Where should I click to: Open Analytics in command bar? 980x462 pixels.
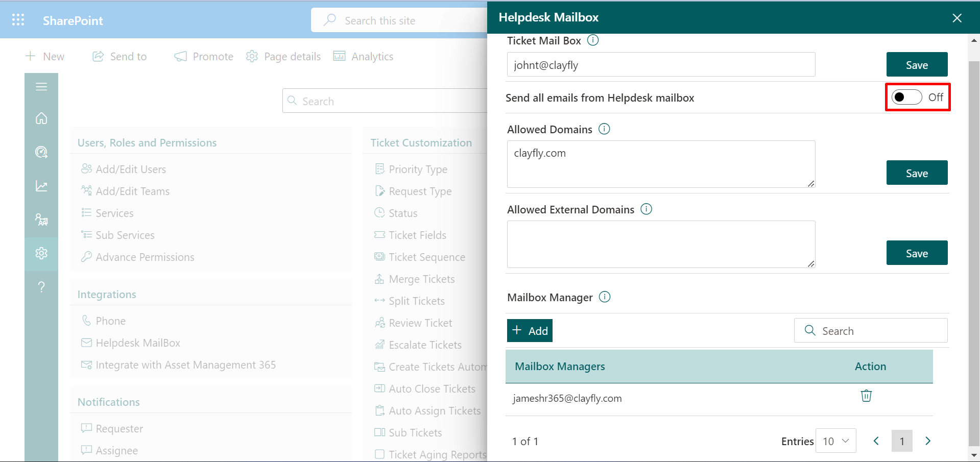[363, 56]
